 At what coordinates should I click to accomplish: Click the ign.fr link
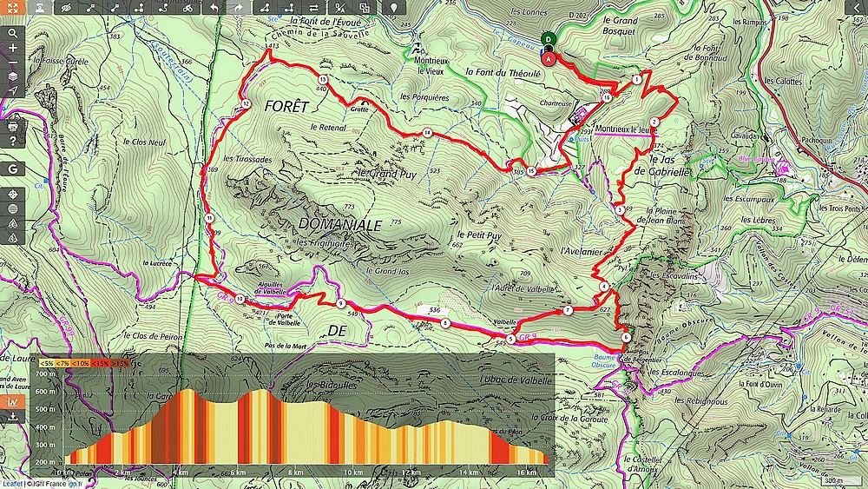pos(75,484)
